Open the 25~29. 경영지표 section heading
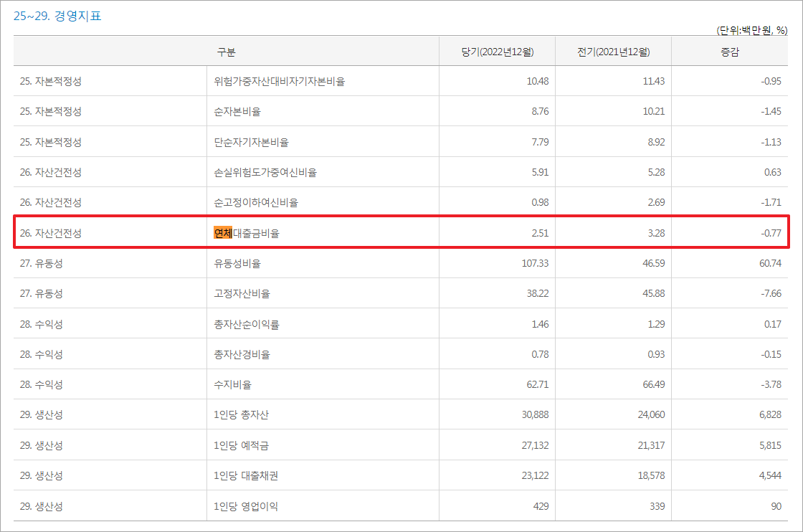Screen dimensions: 803x532 [x=60, y=14]
